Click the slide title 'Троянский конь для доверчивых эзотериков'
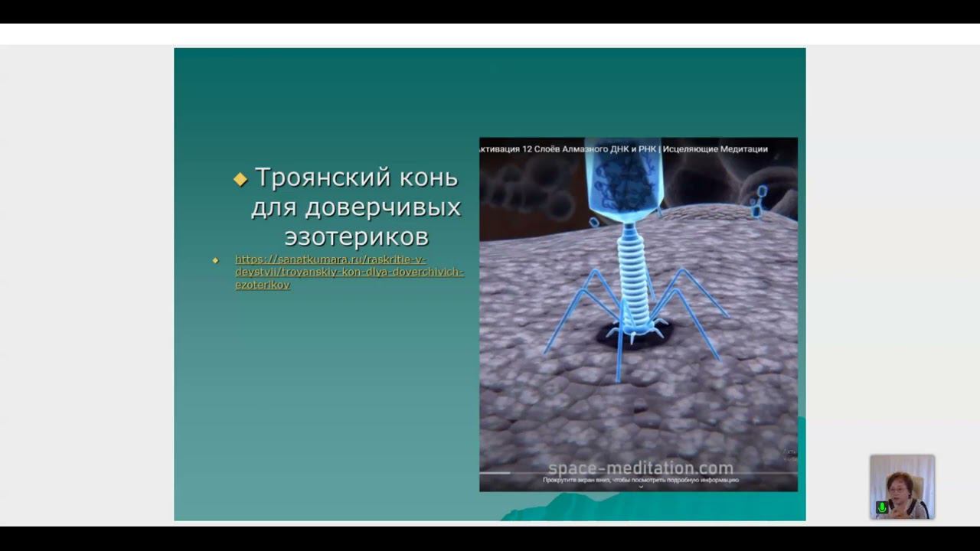 356,207
